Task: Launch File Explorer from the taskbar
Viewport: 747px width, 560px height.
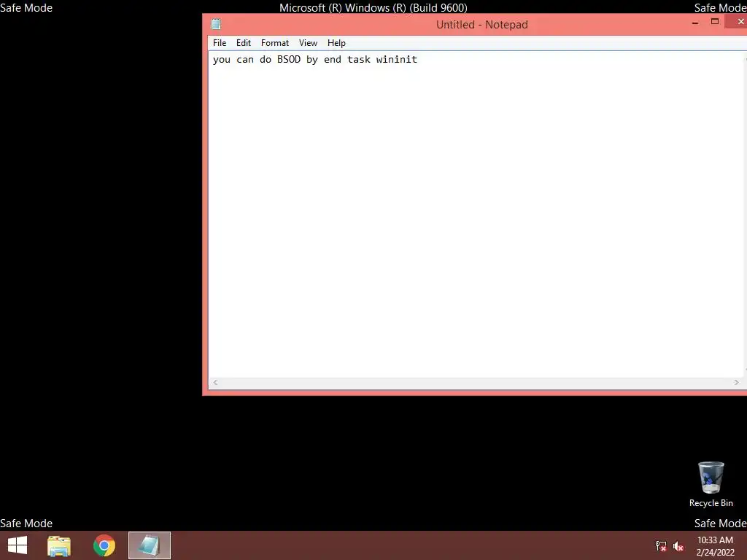Action: pyautogui.click(x=59, y=545)
